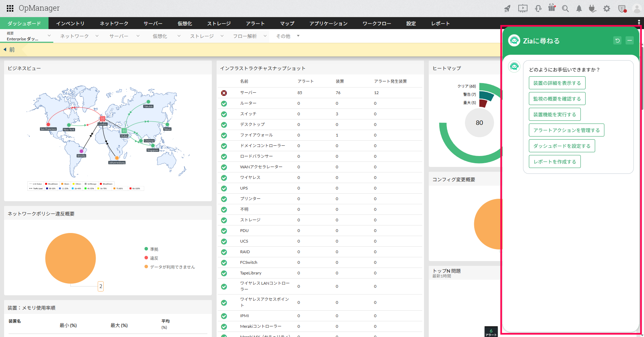Click the headset support icon

[538, 9]
